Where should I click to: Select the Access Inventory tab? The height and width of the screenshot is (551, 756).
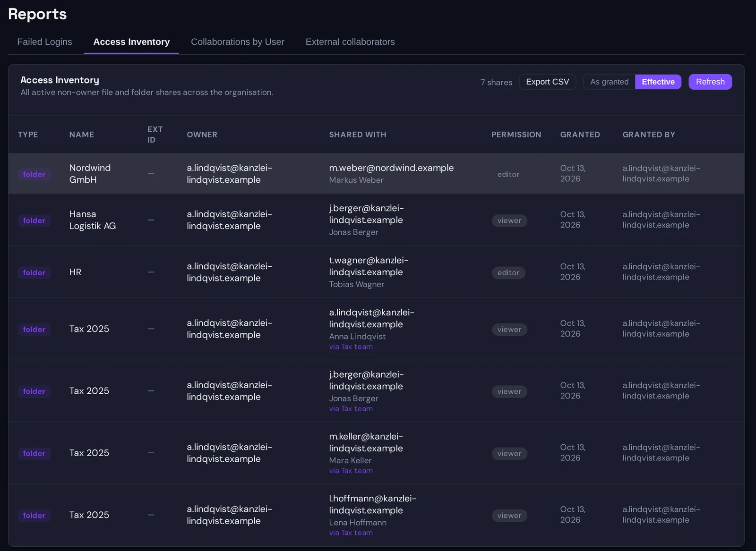[x=131, y=42]
